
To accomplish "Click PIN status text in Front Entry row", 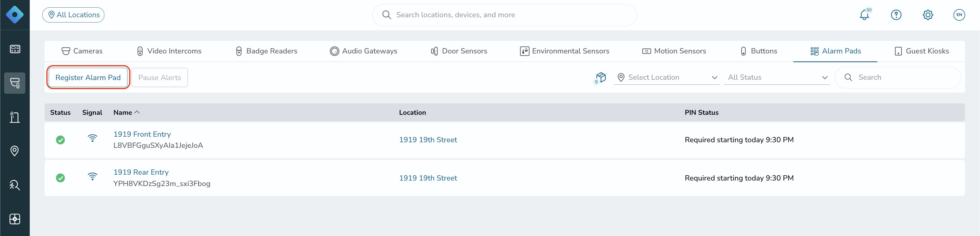I will coord(739,140).
